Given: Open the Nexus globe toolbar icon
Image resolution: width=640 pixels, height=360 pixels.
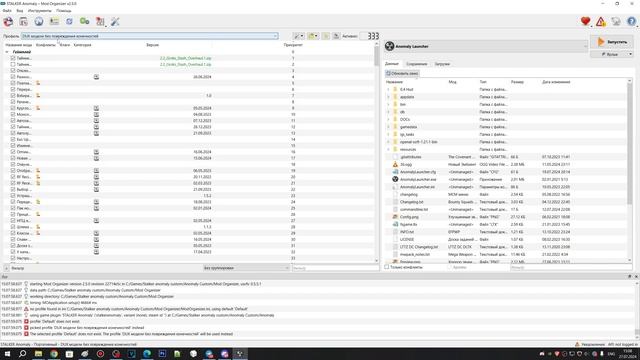Looking at the screenshot, I should click(39, 22).
